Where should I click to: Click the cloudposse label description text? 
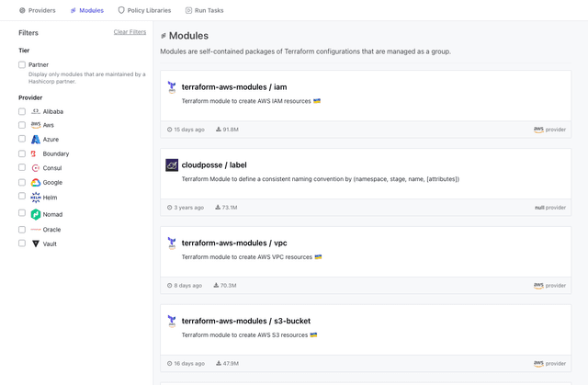321,179
